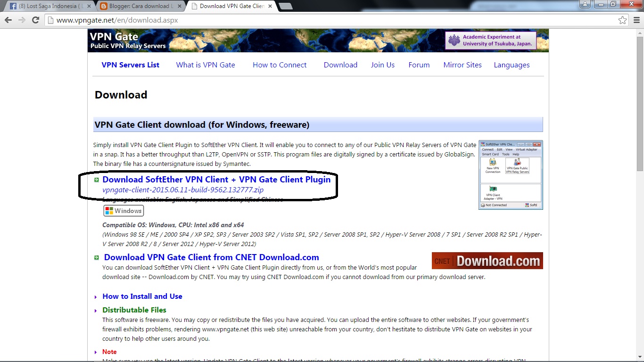644x362 pixels.
Task: Click the Compatible OS line of text
Action: point(173,225)
